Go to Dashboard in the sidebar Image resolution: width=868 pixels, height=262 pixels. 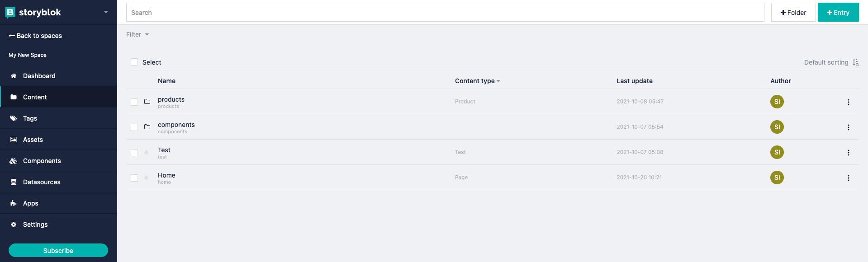(39, 76)
